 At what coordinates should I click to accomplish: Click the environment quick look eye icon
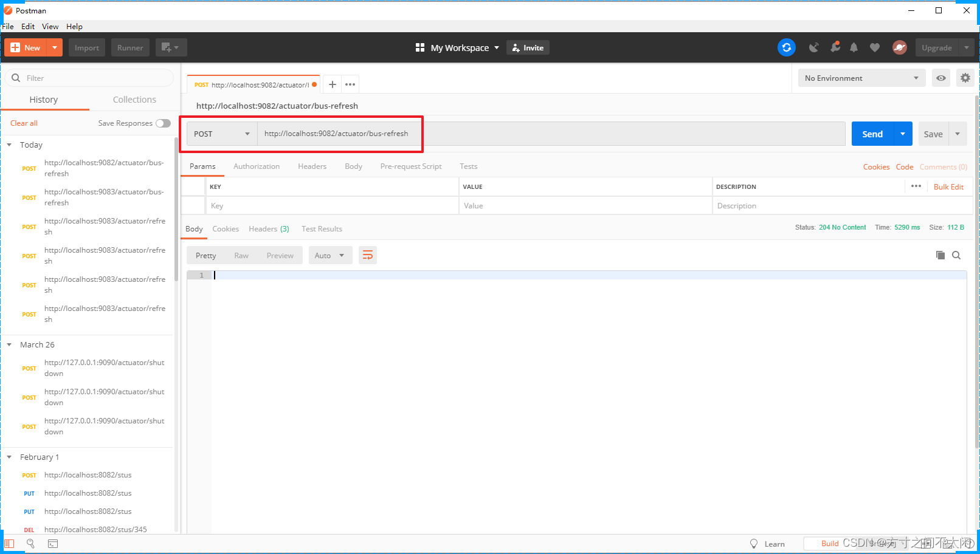[941, 78]
